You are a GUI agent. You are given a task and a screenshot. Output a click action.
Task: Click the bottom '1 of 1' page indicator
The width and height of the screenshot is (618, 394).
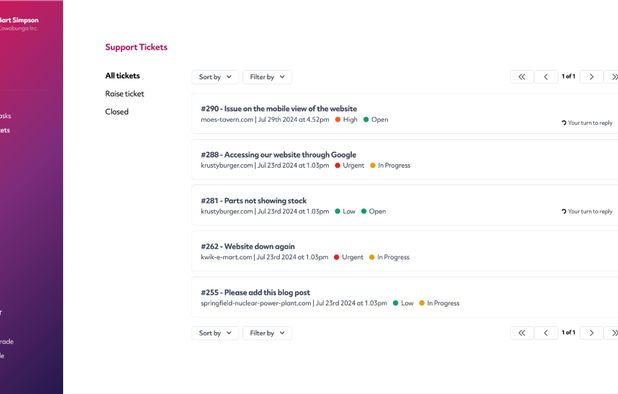tap(568, 332)
